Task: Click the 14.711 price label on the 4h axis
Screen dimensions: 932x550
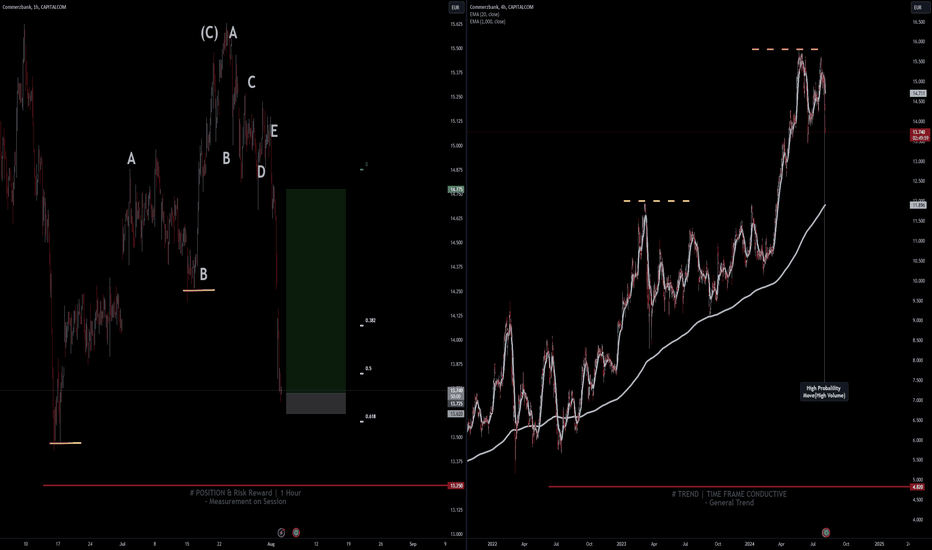Action: pyautogui.click(x=918, y=93)
